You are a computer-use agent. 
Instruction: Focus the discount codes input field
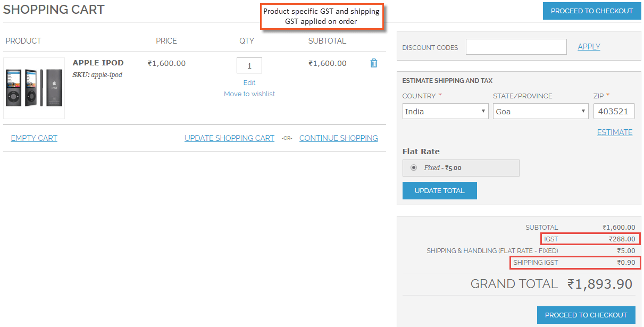(516, 47)
